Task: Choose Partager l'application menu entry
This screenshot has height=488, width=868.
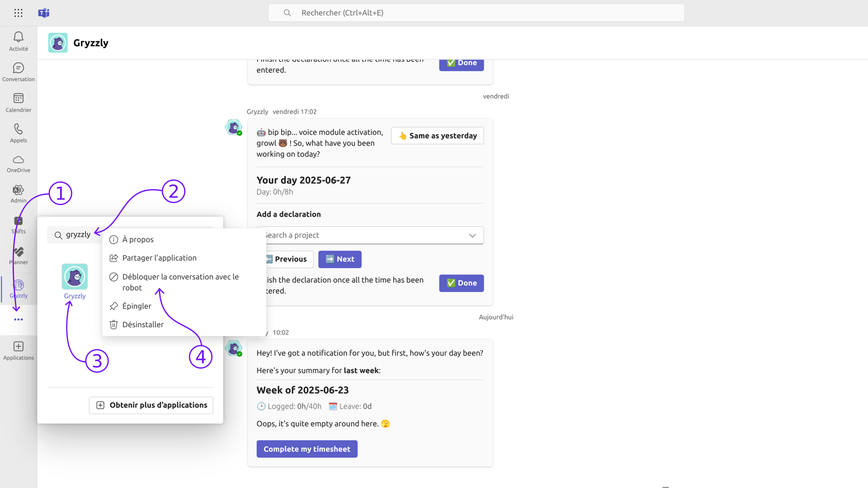Action: click(184, 258)
